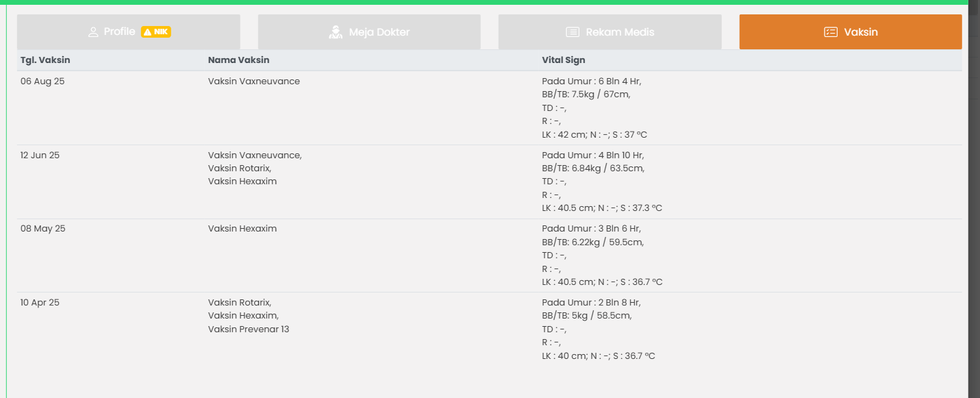The height and width of the screenshot is (398, 980).
Task: Click the Nama Vaksin column header
Action: [x=239, y=60]
